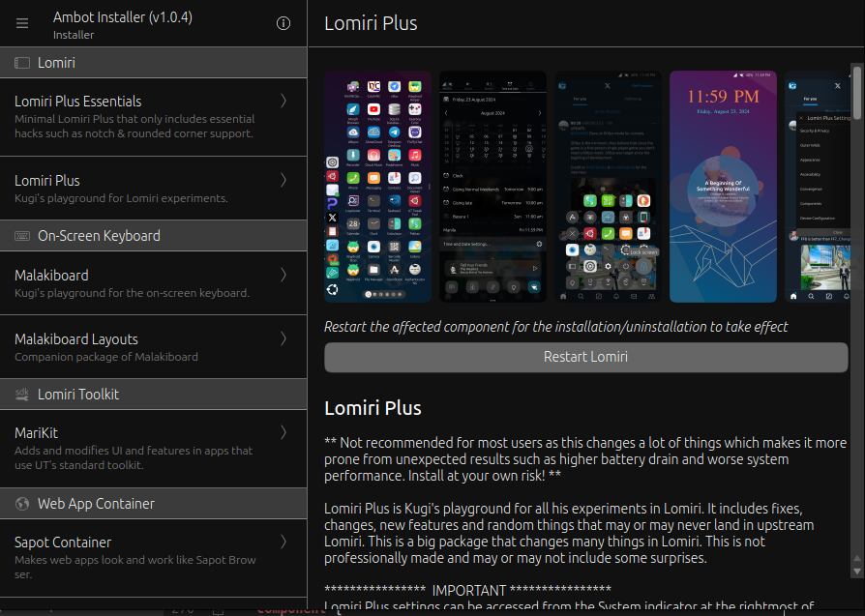865x616 pixels.
Task: Click the scrollbar up arrow
Action: coord(856,559)
